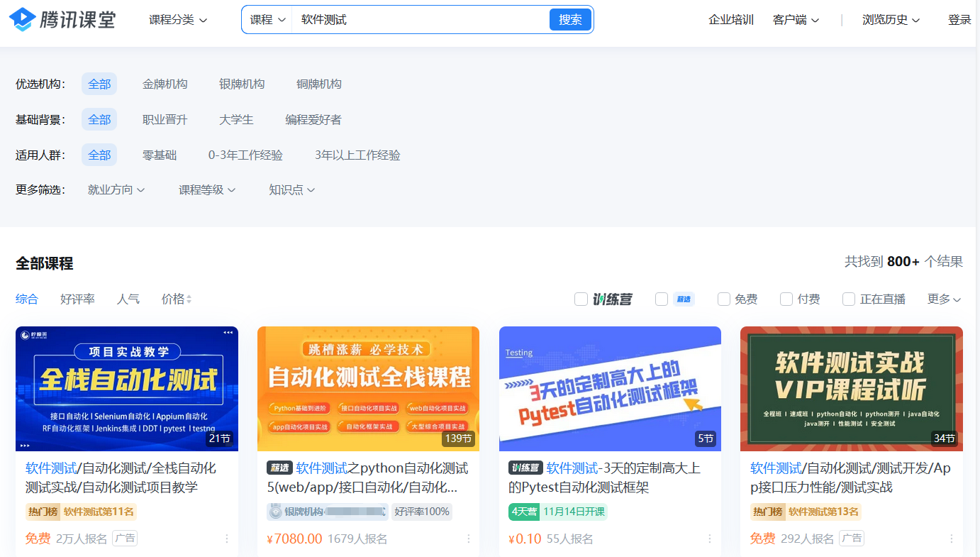Click the 价格 sort arrows control
The height and width of the screenshot is (557, 980).
point(176,299)
